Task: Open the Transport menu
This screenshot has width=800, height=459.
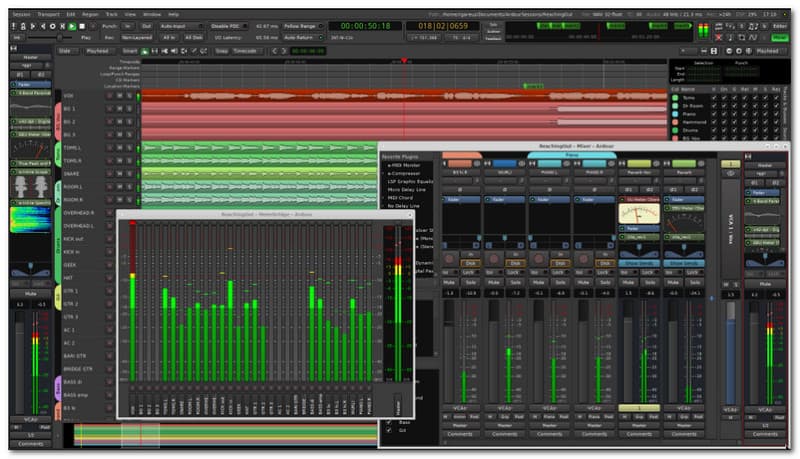Action: click(x=48, y=14)
